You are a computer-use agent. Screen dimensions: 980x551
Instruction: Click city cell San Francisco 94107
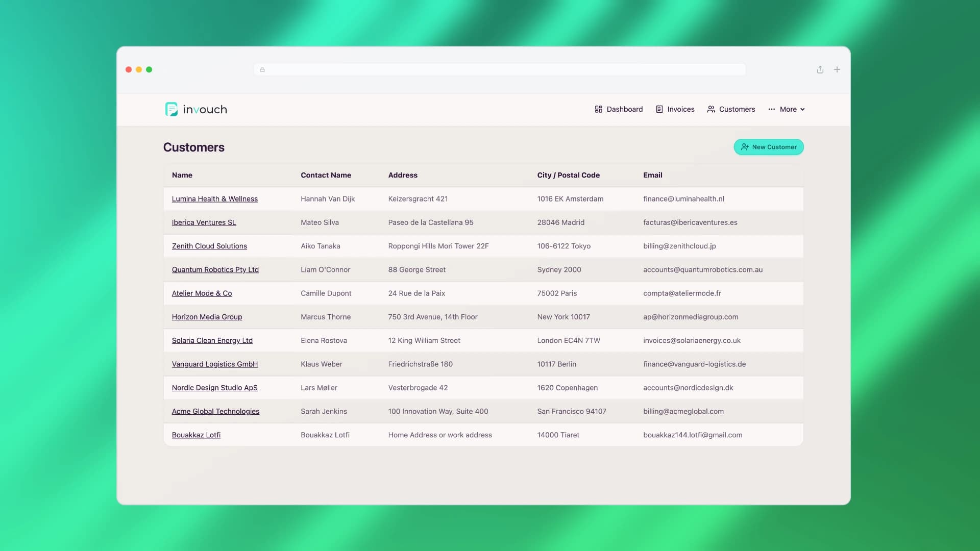[x=572, y=411]
